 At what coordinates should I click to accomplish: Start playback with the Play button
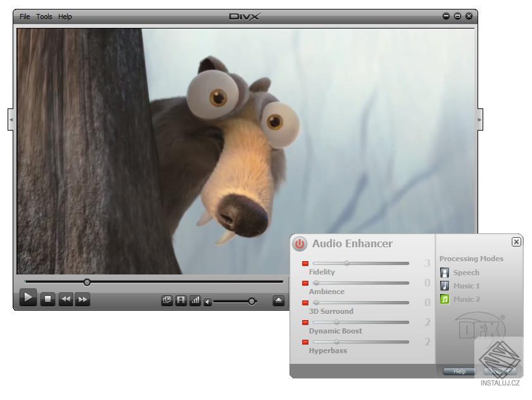[28, 298]
